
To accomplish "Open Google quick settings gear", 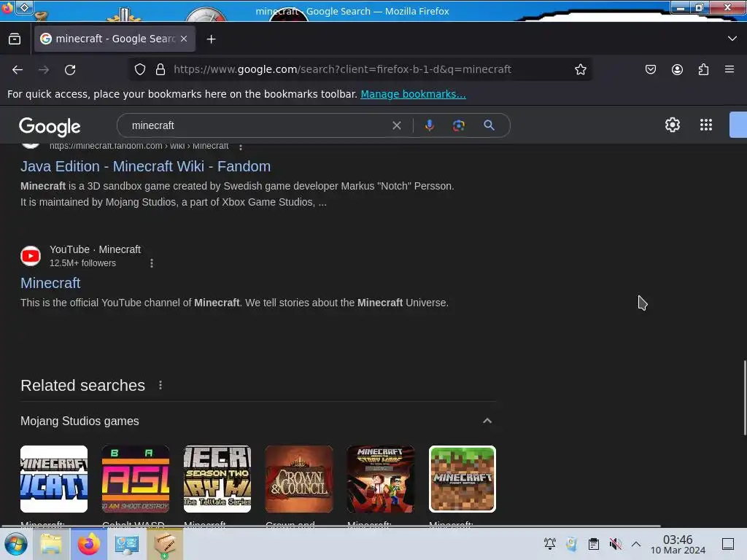I will pos(672,125).
